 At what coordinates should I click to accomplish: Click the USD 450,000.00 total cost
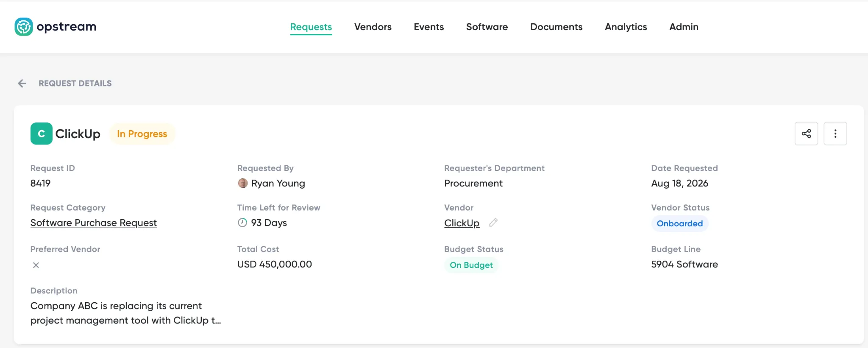(275, 264)
